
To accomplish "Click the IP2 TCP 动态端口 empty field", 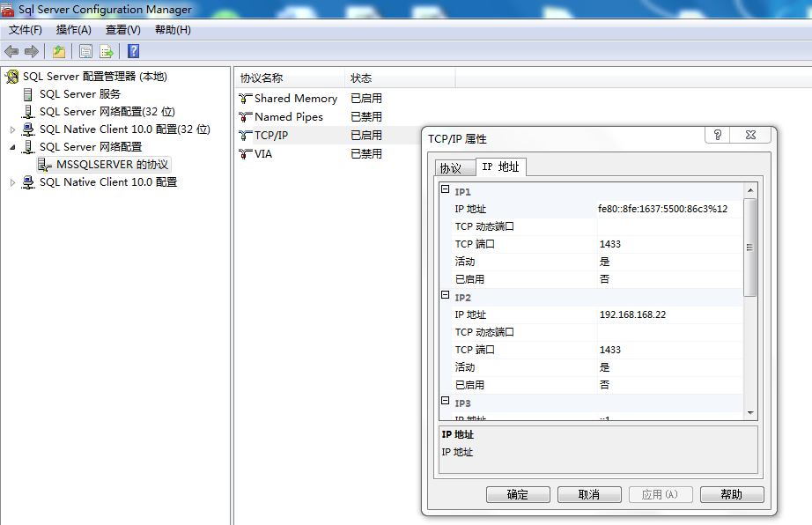I will (670, 332).
